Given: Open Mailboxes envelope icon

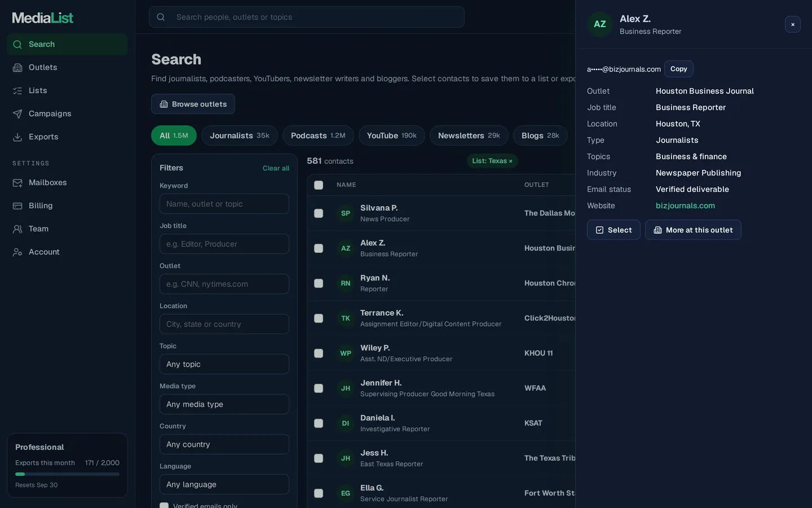Looking at the screenshot, I should tap(17, 183).
